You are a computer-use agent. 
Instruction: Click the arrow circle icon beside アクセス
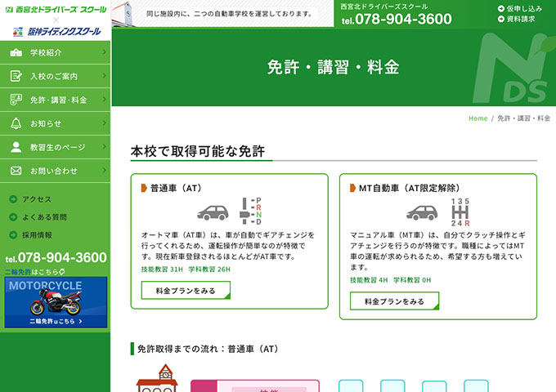(13, 199)
